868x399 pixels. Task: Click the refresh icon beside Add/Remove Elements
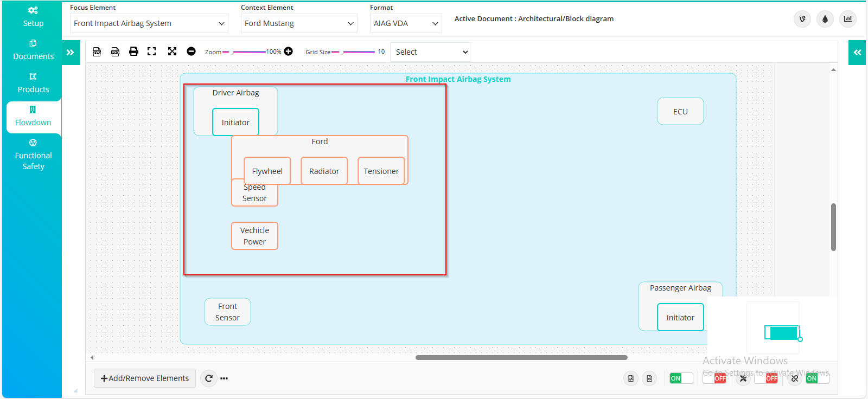[209, 378]
